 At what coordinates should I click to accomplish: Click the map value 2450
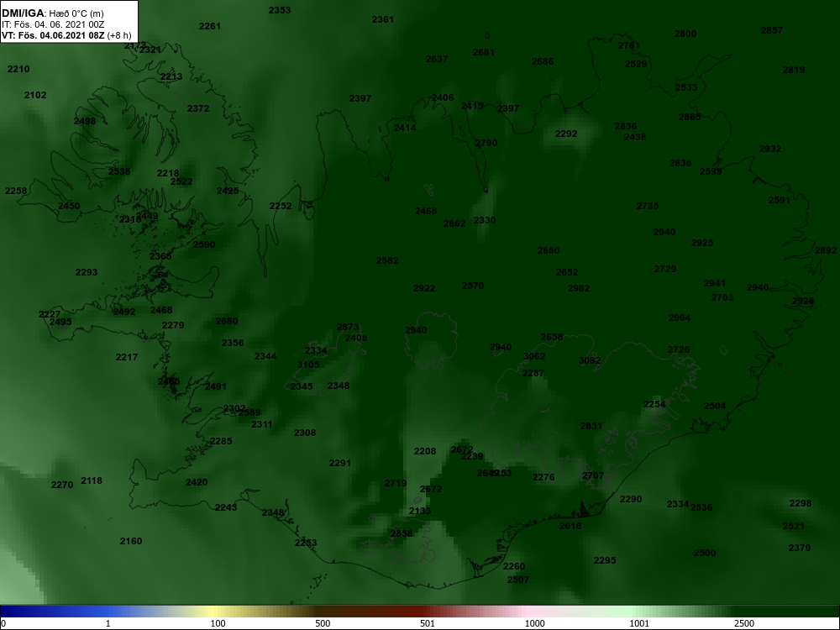click(69, 207)
